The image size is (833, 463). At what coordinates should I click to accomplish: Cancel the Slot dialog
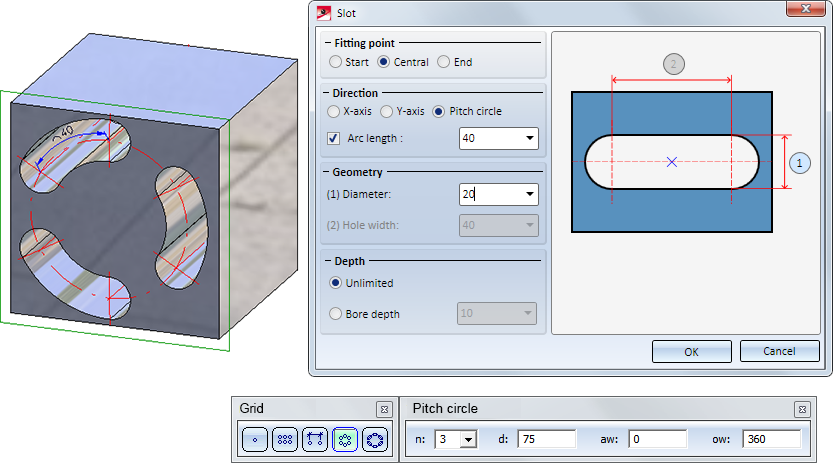779,351
